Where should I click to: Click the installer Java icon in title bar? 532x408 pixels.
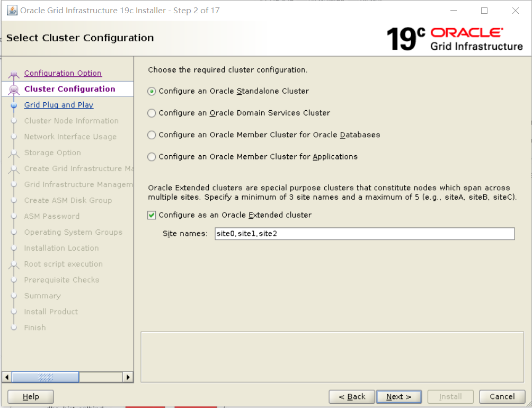point(12,10)
